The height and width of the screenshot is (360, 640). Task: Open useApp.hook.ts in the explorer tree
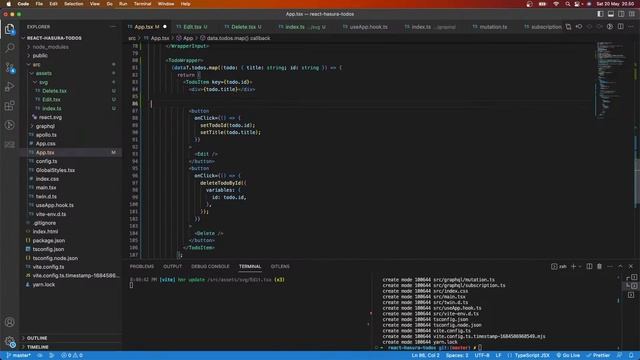(55, 205)
